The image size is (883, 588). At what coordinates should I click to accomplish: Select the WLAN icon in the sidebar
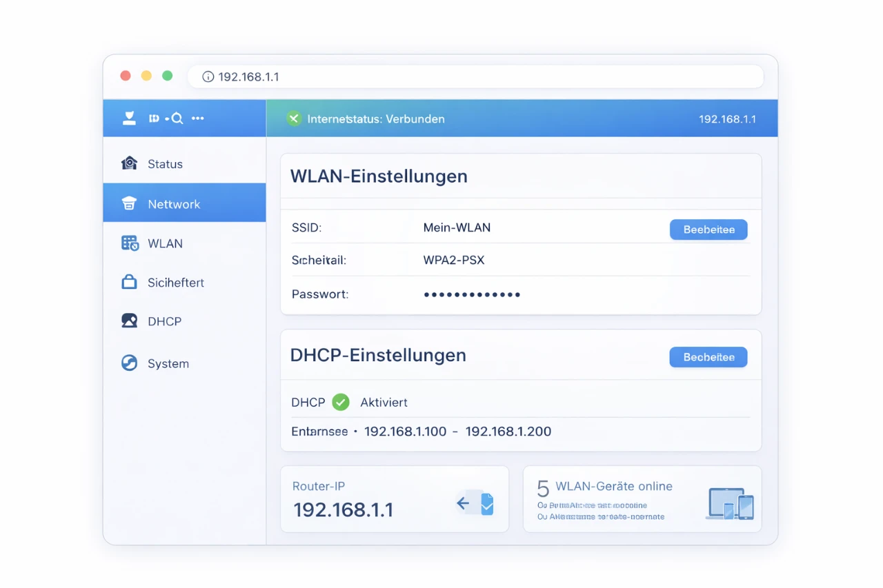click(x=129, y=243)
